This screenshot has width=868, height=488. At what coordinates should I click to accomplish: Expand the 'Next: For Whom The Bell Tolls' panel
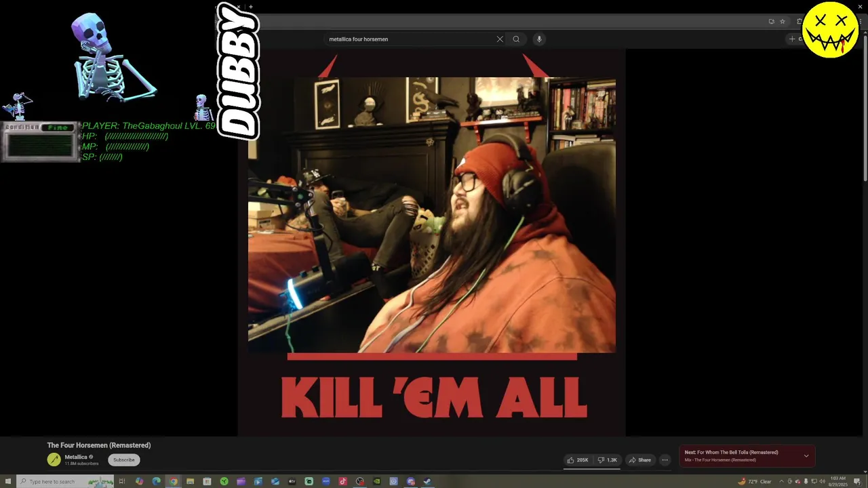806,456
